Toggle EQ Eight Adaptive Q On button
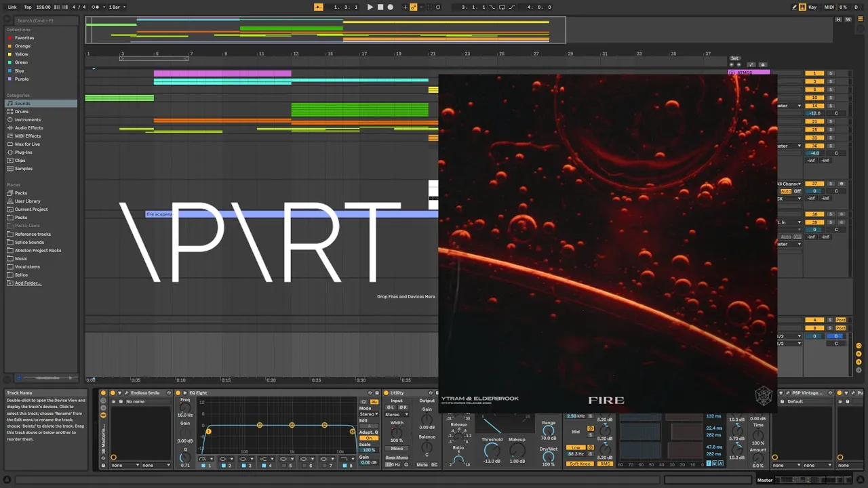Viewport: 868px width, 488px height. click(x=368, y=438)
